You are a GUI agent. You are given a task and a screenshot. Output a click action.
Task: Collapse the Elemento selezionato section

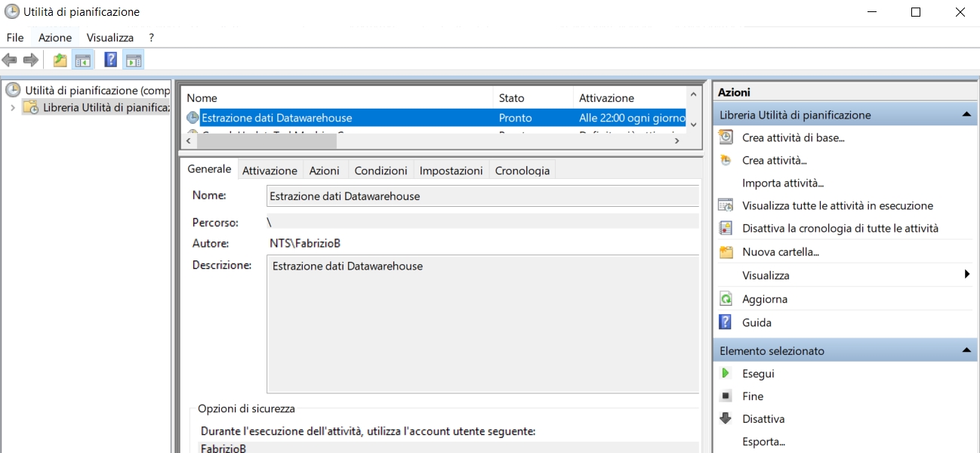click(965, 350)
